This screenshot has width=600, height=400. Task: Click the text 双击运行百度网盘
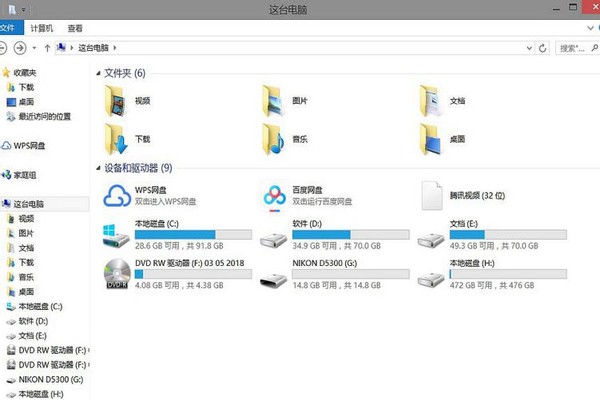[x=322, y=201]
